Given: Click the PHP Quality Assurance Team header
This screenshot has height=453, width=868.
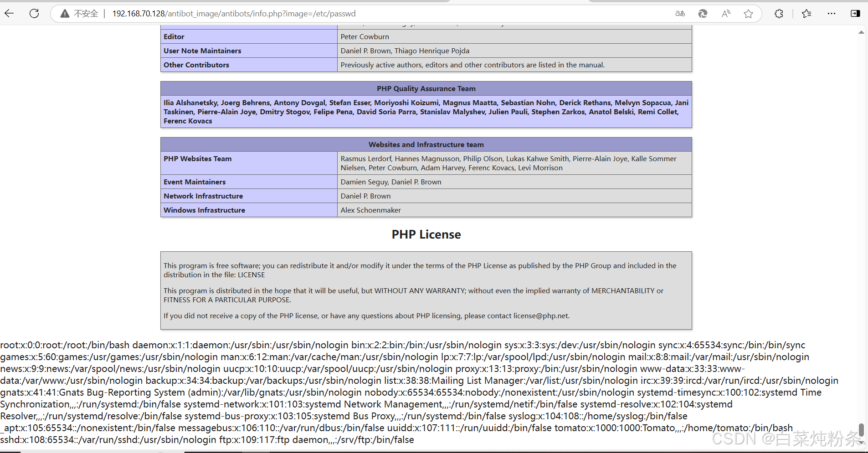Looking at the screenshot, I should click(x=426, y=89).
